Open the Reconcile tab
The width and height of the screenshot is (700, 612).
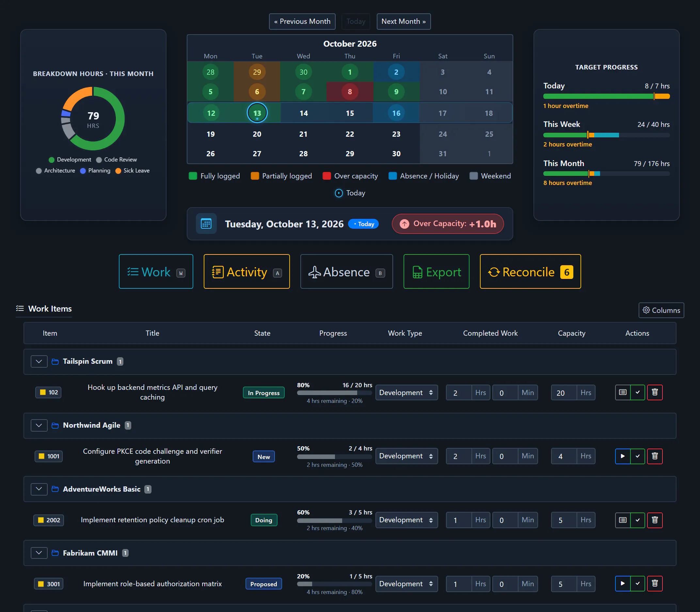click(530, 271)
